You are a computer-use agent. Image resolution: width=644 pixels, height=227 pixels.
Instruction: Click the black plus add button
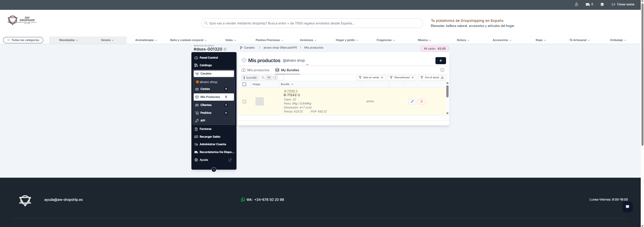coord(440,61)
